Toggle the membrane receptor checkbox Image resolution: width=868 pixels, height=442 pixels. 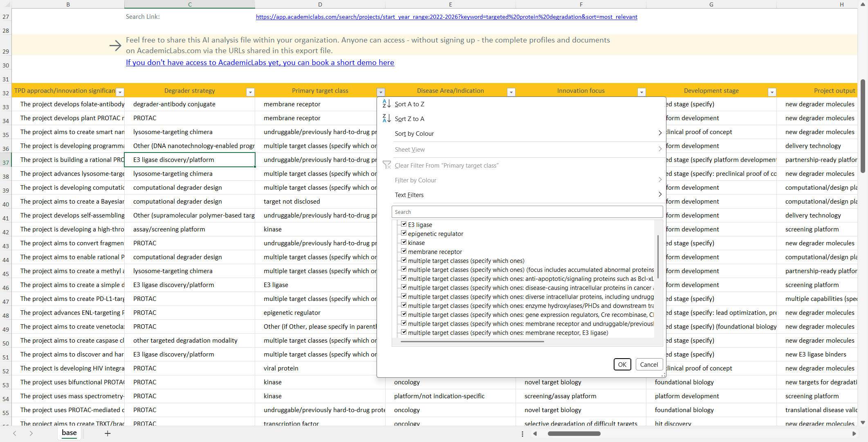click(x=404, y=251)
